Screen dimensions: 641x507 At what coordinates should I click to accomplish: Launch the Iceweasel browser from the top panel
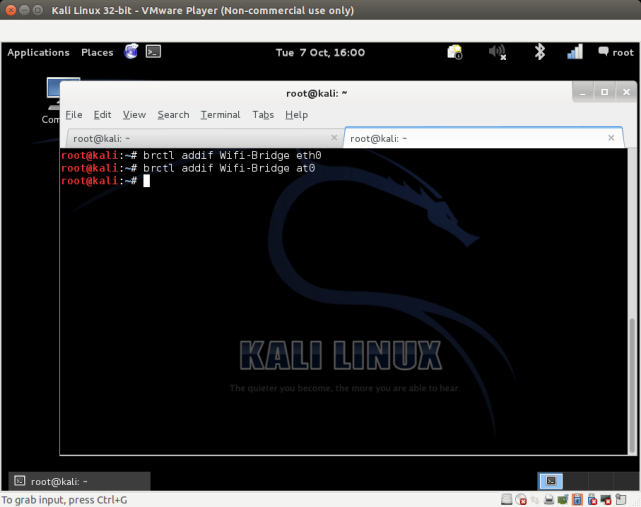pyautogui.click(x=132, y=52)
